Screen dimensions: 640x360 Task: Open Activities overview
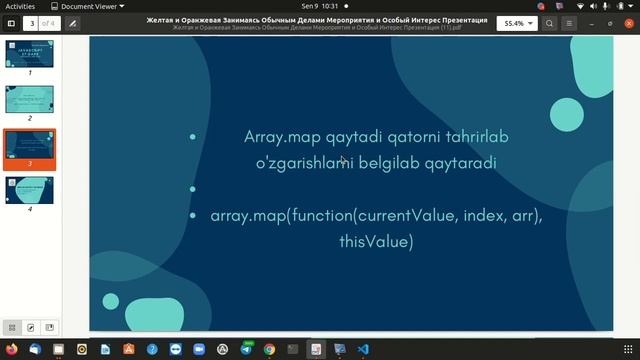pos(20,6)
